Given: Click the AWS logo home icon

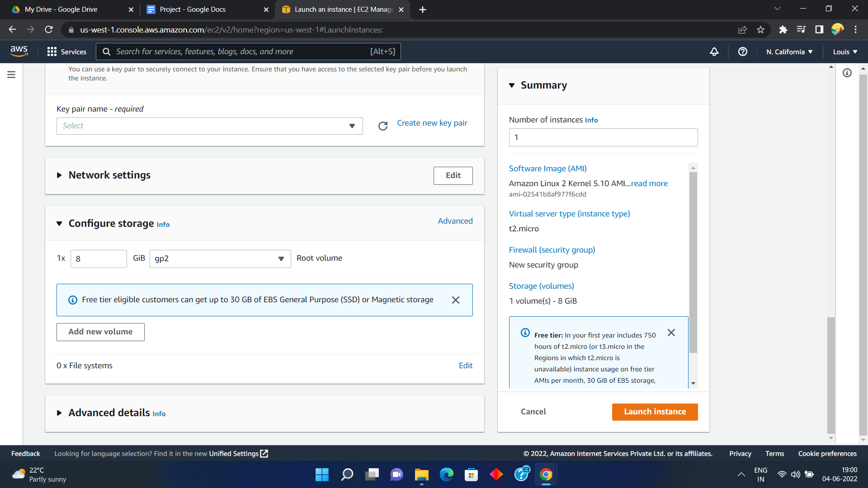Looking at the screenshot, I should pos(19,52).
